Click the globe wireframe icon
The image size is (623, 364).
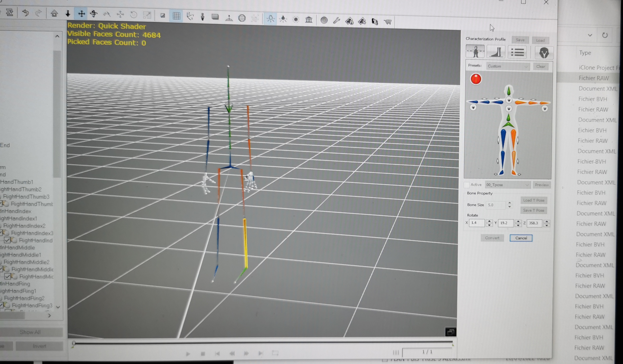point(242,18)
